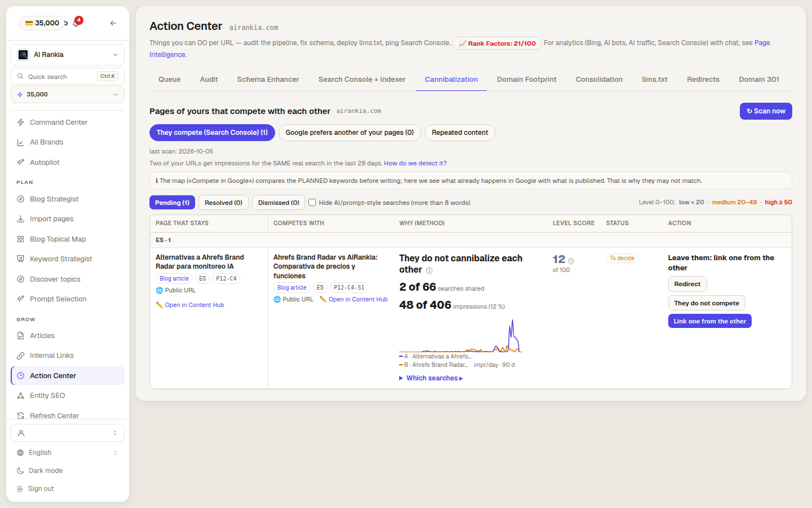Click the Autopilot sparkle icon
Viewport: 812px width, 508px height.
(20, 163)
